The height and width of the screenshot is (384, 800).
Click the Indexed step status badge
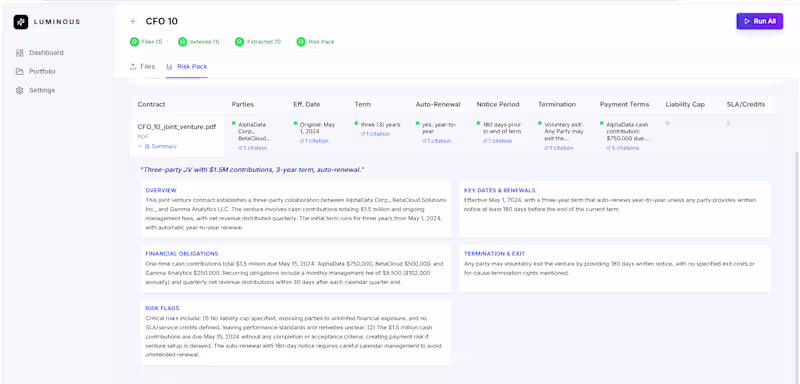199,42
